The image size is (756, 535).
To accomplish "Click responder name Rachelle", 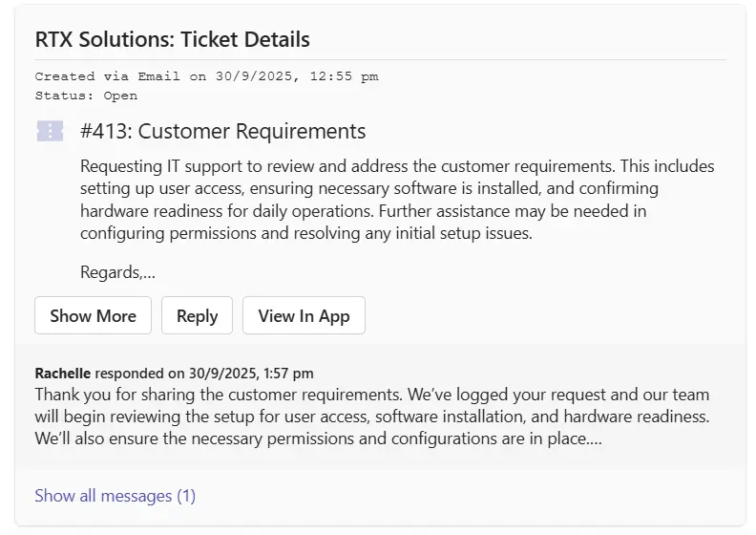I will [x=62, y=373].
